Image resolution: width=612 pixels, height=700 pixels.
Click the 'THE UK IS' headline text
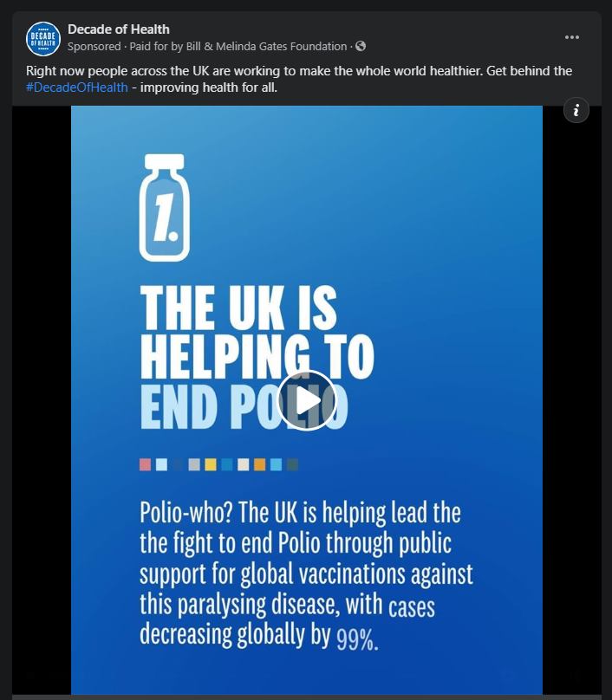(238, 308)
